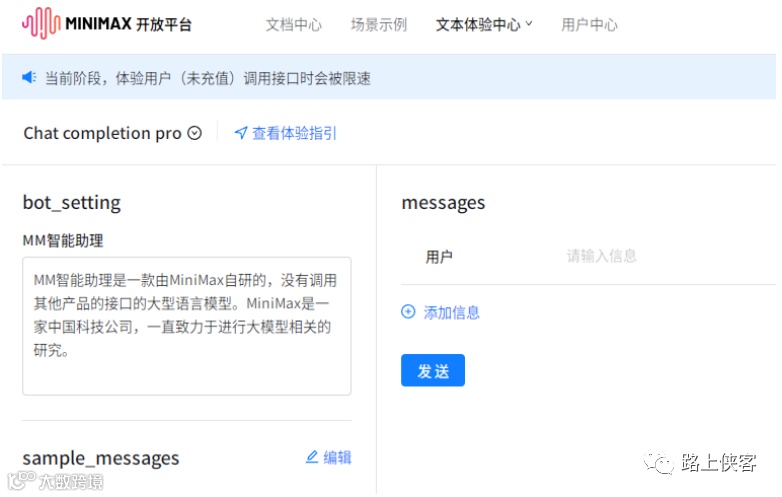
Task: Click the bot_setting description text area
Action: [187, 326]
